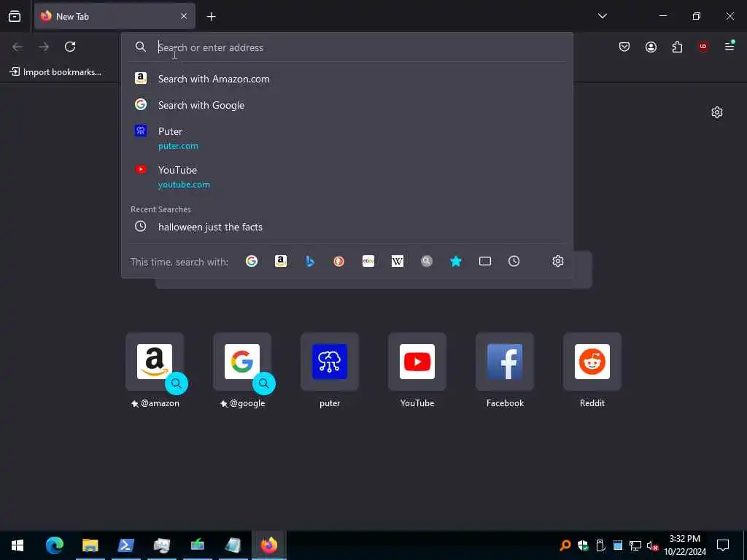Select the New Tab tab

click(115, 16)
